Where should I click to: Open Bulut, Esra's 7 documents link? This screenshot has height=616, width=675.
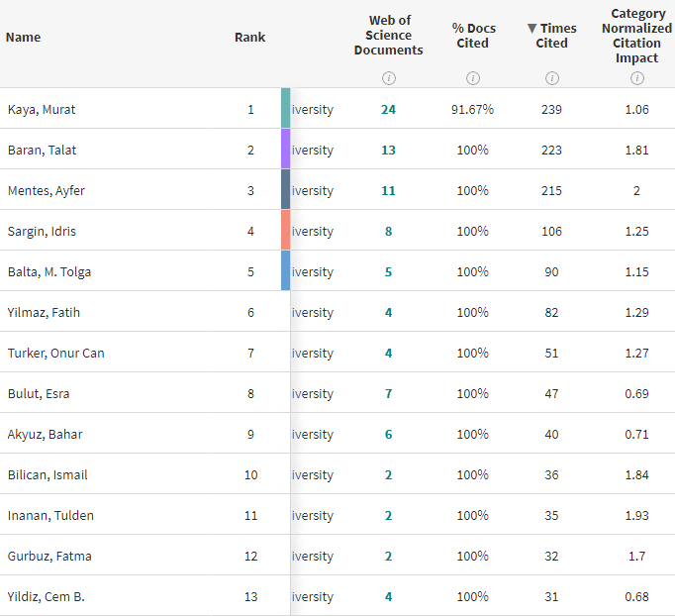tap(388, 393)
